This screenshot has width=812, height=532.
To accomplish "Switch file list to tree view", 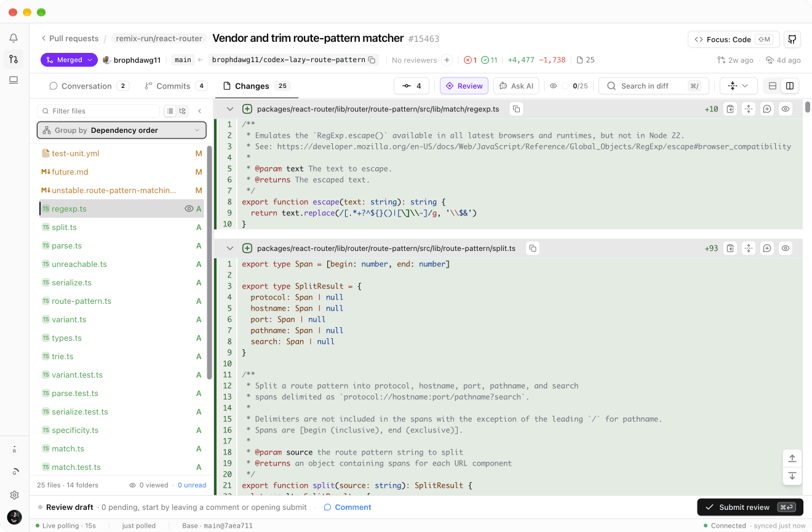I will (183, 111).
